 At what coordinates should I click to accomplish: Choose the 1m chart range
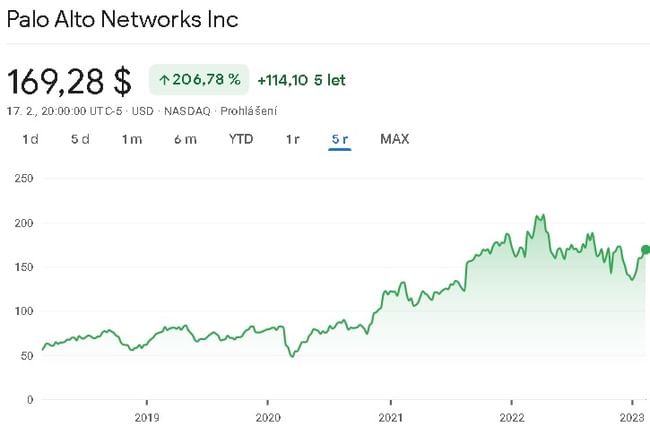click(x=132, y=139)
